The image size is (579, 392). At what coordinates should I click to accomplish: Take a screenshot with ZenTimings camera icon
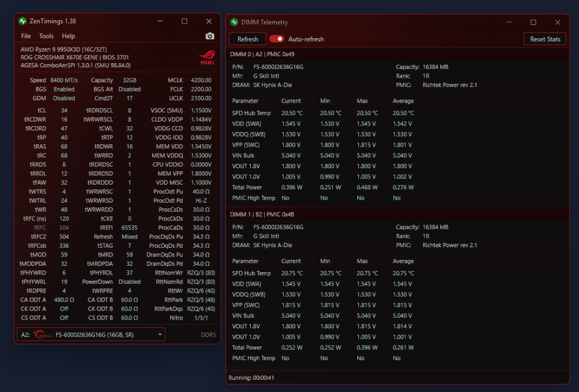click(x=210, y=36)
